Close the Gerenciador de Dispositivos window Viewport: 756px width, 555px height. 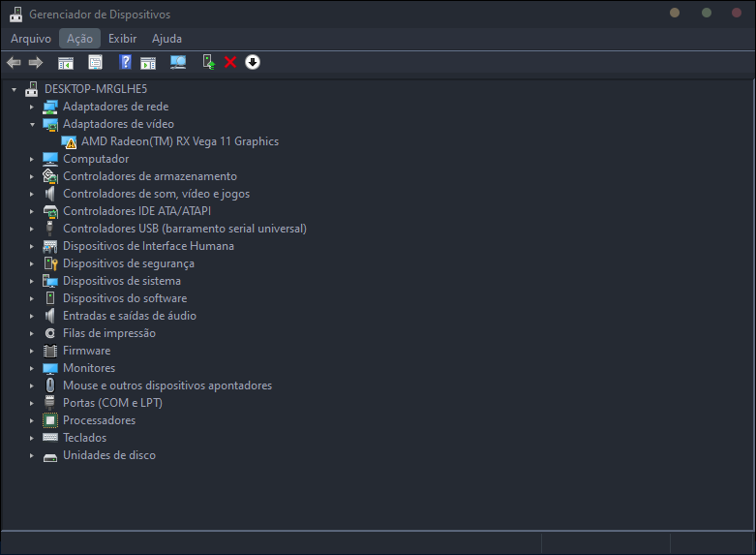pyautogui.click(x=737, y=13)
